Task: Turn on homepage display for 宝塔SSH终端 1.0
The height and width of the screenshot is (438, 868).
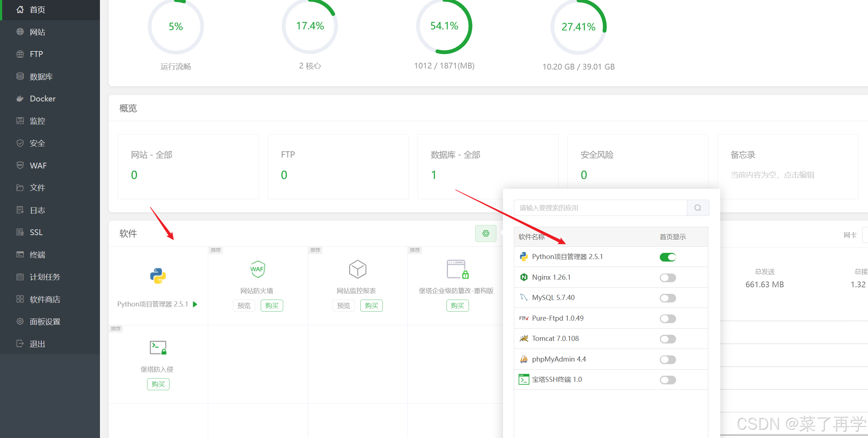Action: (x=668, y=380)
